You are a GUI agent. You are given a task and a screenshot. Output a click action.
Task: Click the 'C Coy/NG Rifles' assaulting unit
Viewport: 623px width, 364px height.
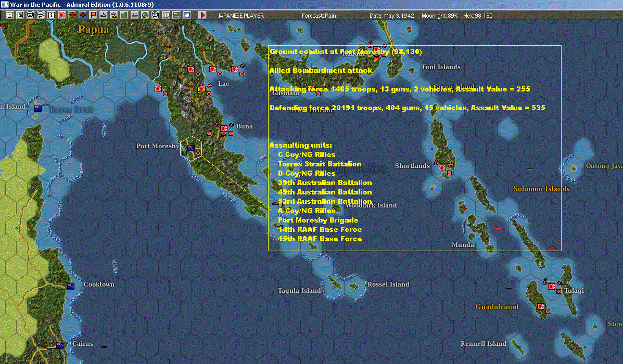tap(307, 155)
